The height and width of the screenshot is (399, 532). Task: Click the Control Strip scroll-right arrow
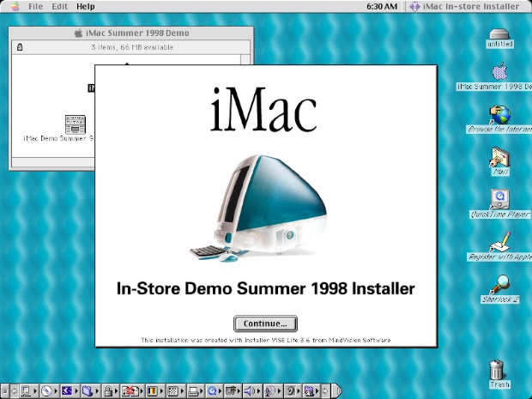[x=325, y=391]
